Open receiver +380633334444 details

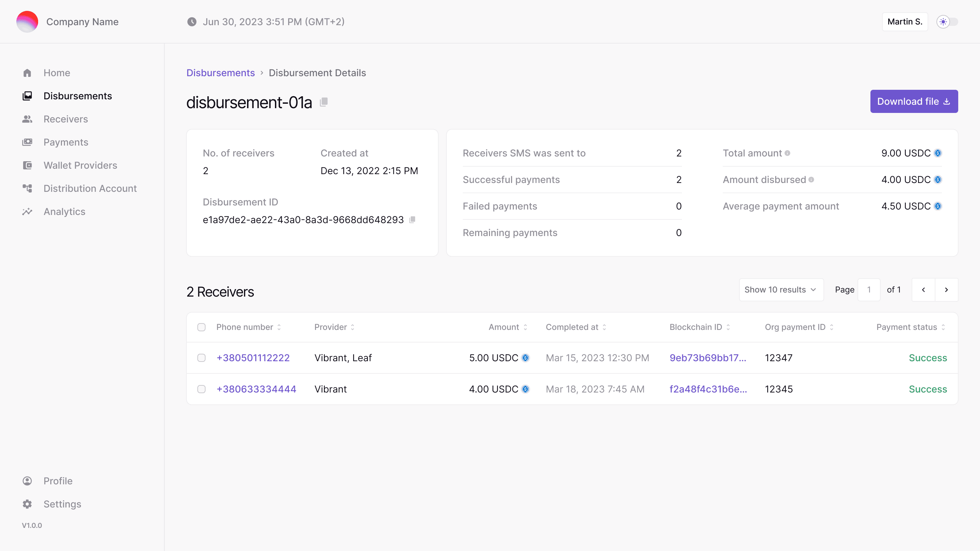[257, 389]
